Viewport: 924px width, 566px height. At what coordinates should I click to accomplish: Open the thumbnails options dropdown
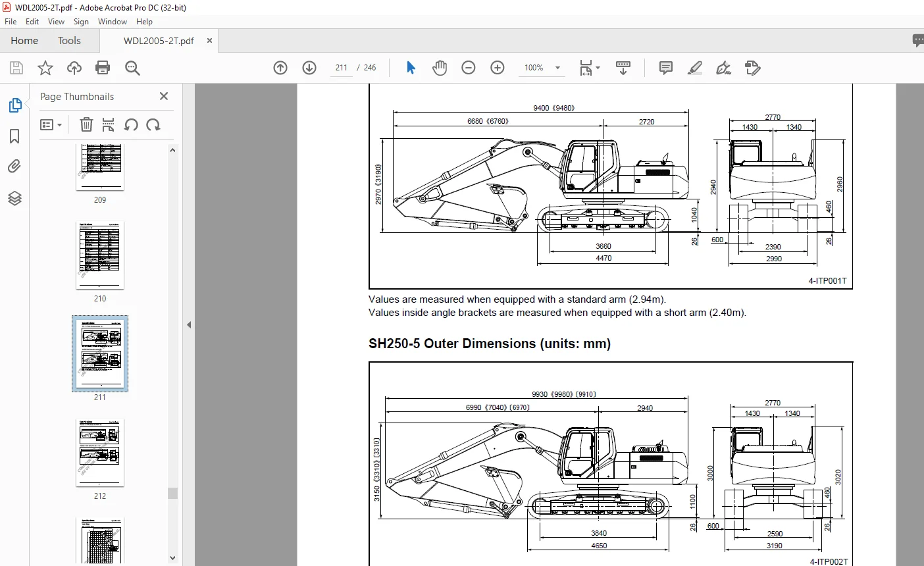(51, 124)
